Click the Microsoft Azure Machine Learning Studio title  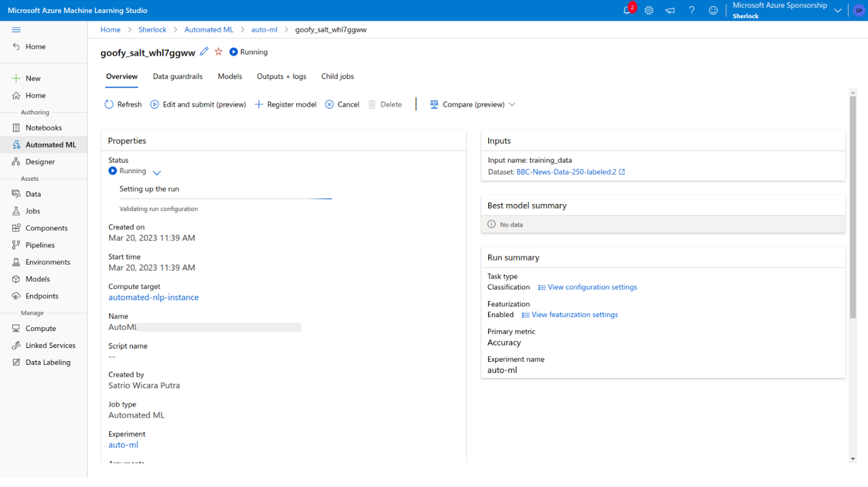[78, 10]
